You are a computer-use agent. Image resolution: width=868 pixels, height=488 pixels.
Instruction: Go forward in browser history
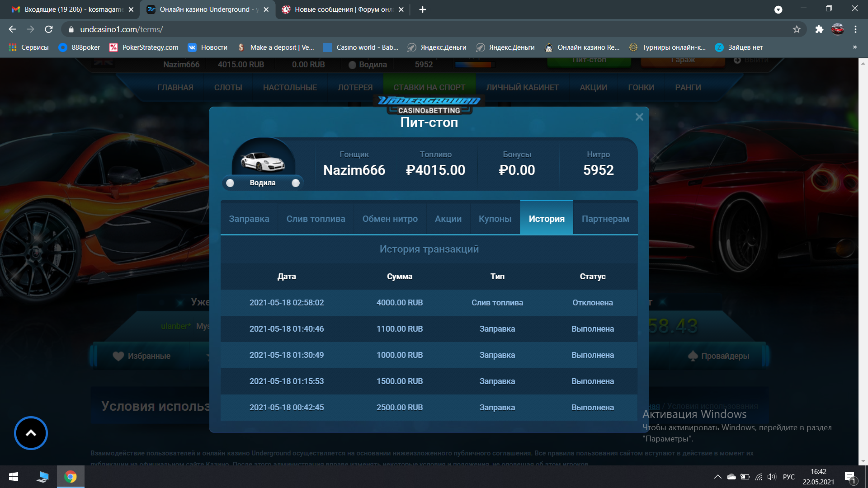pyautogui.click(x=30, y=29)
